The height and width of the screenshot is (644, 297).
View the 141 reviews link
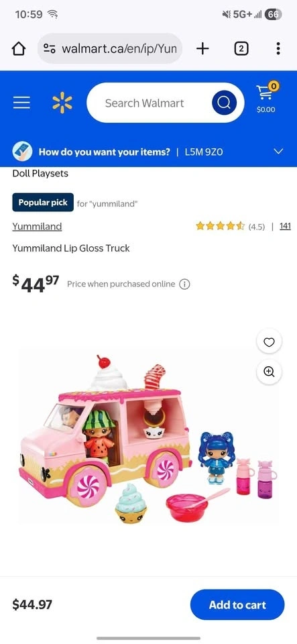coord(285,226)
